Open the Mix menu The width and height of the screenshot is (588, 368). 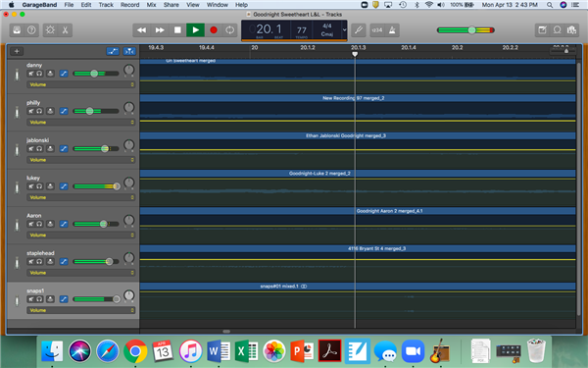click(151, 5)
